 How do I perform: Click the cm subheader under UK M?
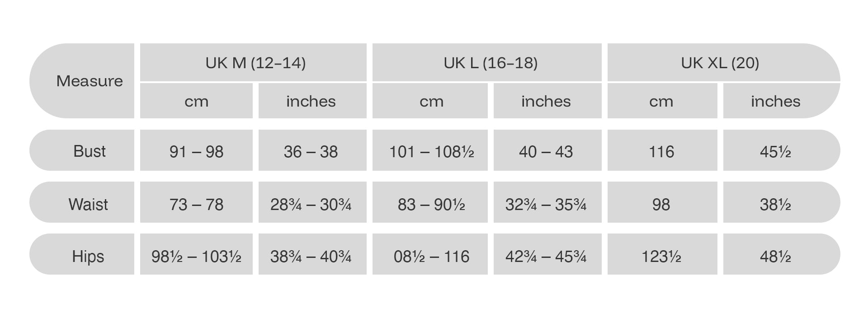196,101
